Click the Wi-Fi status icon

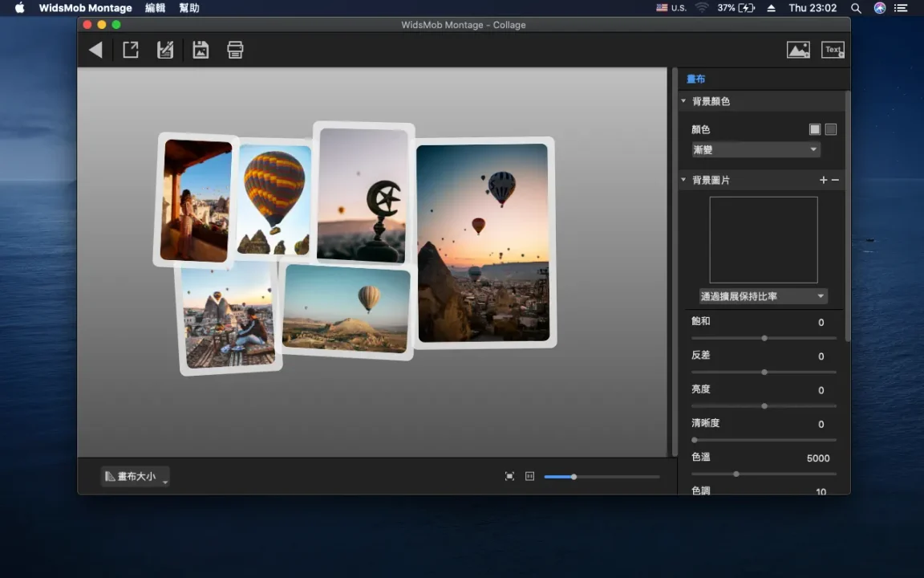tap(701, 8)
